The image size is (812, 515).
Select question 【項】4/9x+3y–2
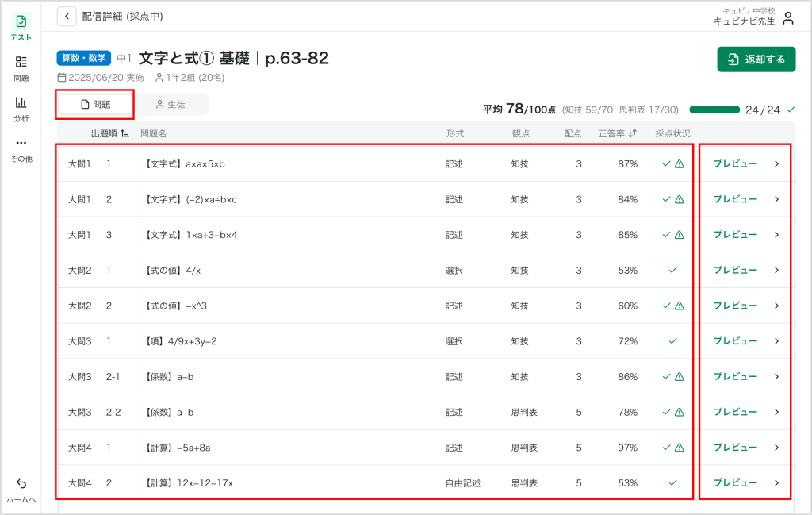click(180, 341)
